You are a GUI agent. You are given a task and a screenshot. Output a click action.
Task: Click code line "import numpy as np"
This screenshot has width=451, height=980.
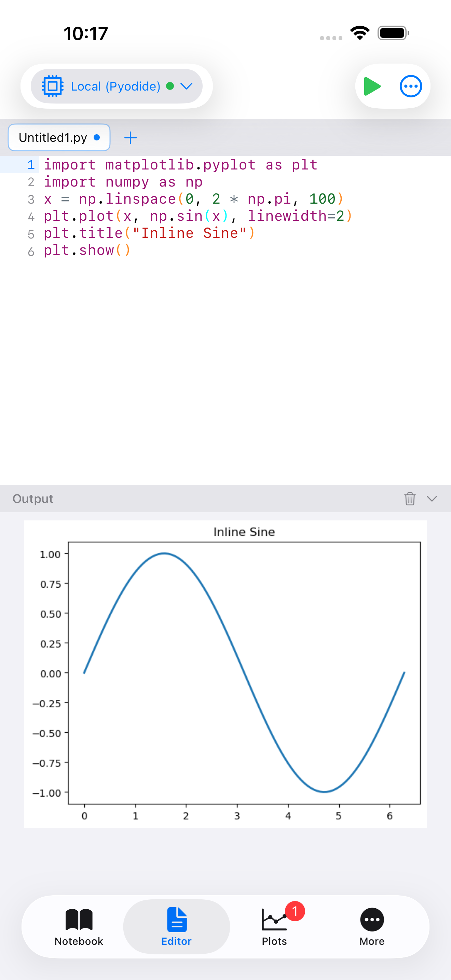pyautogui.click(x=123, y=182)
